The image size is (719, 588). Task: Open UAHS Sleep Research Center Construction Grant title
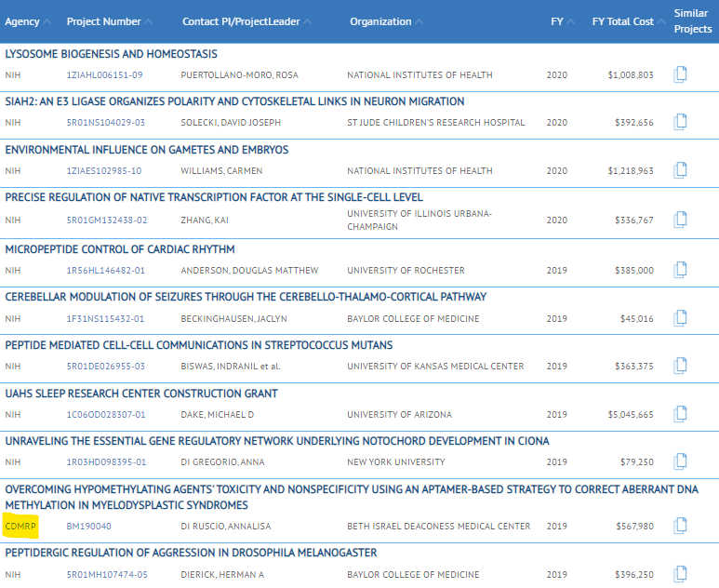tap(141, 394)
